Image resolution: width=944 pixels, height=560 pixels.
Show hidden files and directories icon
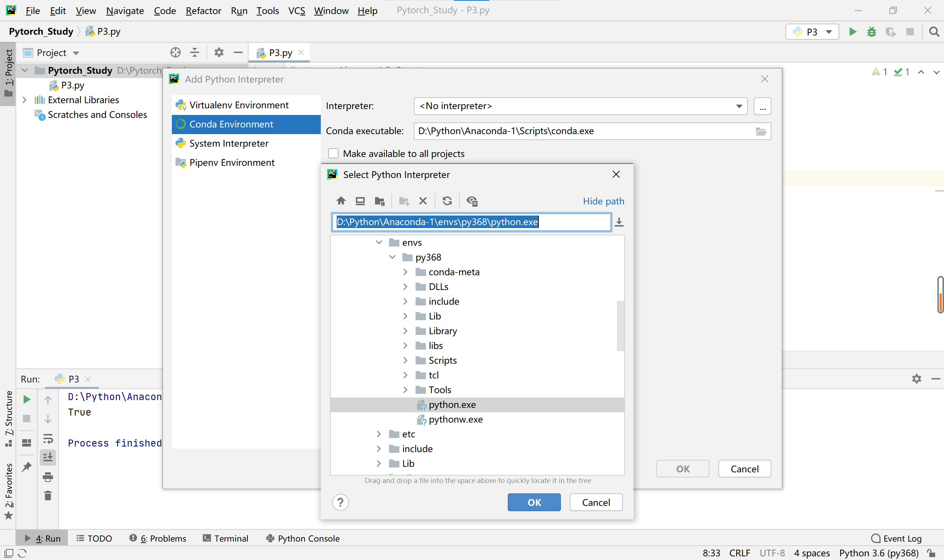(472, 201)
